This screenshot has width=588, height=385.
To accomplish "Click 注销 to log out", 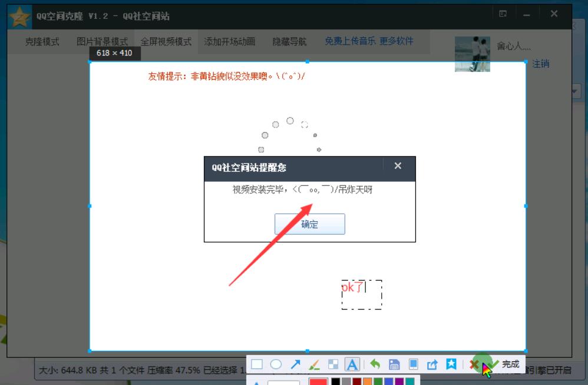I will [540, 64].
